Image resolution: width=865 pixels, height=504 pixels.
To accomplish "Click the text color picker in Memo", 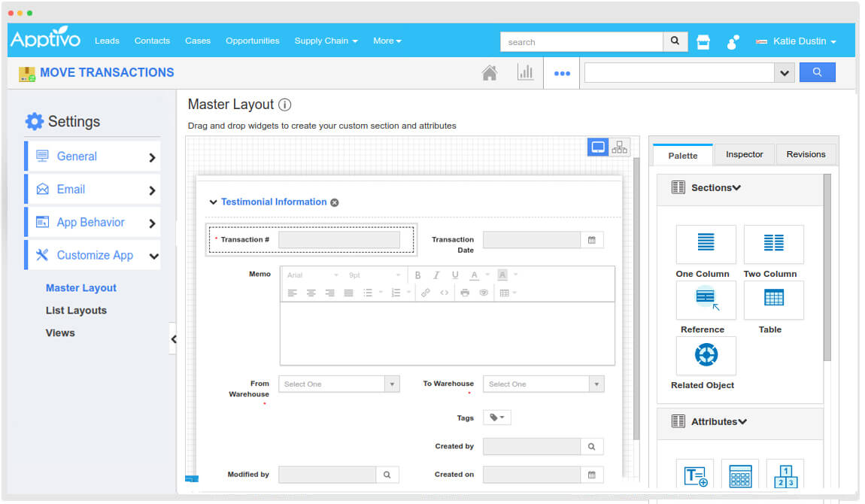I will 475,275.
